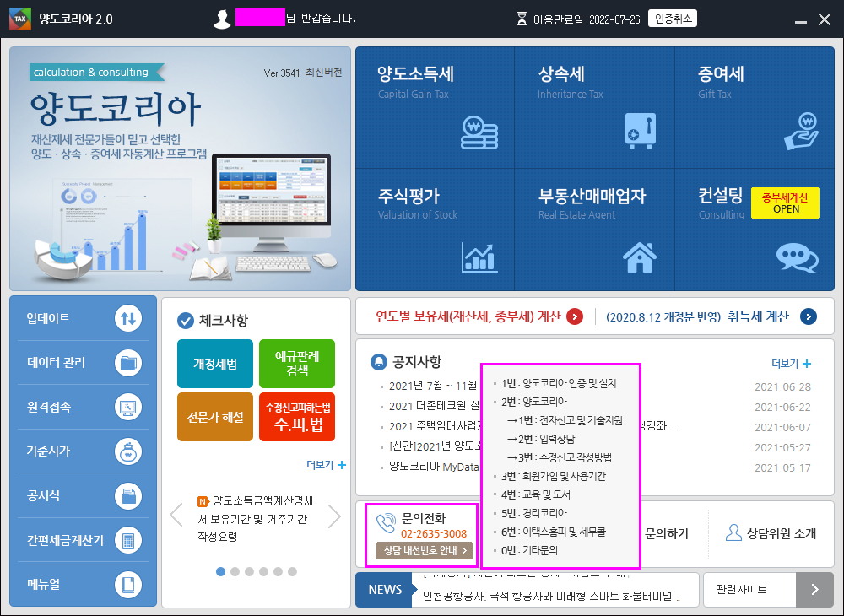Click the 개정세법 button
The image size is (844, 616).
click(214, 364)
